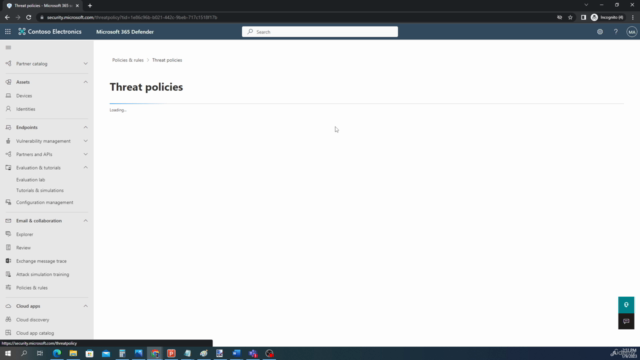
Task: Bookmark this page with star icon
Action: [x=570, y=17]
